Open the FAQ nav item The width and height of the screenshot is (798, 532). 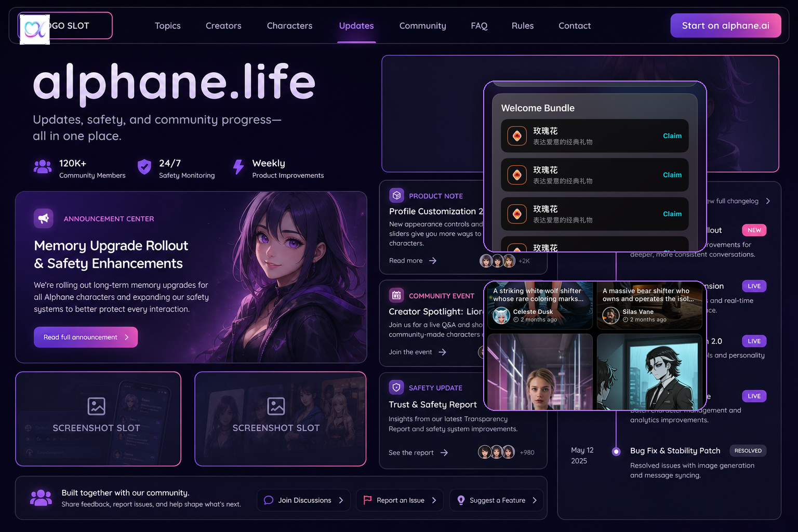click(x=479, y=25)
